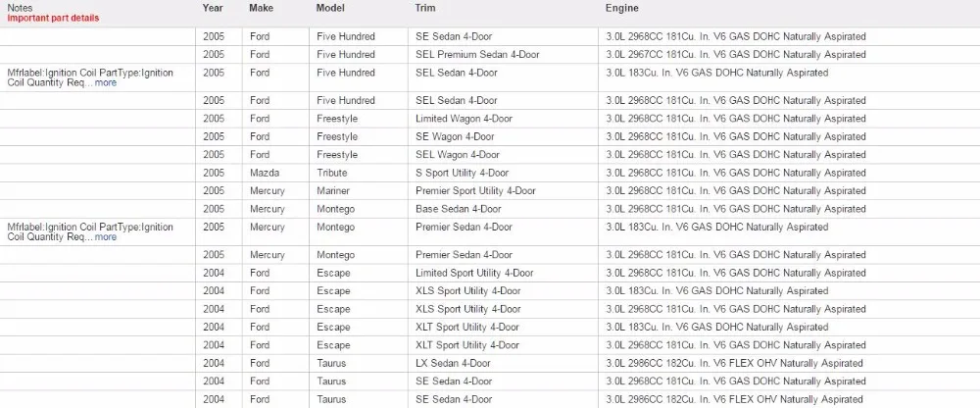
Task: Expand 'more' link in Montego notes
Action: (x=106, y=237)
